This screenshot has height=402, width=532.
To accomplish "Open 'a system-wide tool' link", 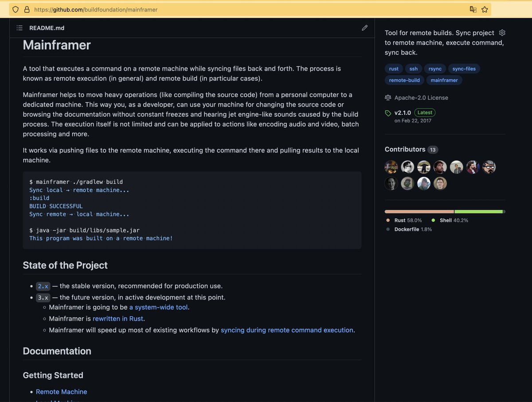I will coord(159,307).
